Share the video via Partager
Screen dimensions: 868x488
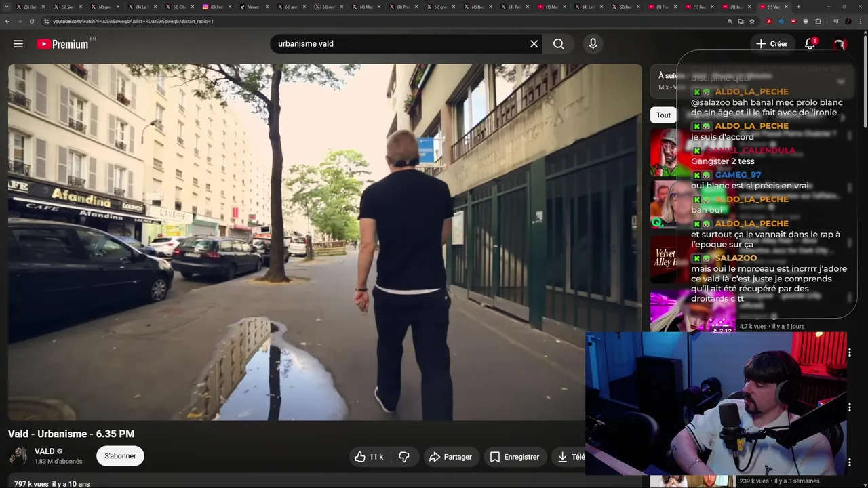pos(450,457)
